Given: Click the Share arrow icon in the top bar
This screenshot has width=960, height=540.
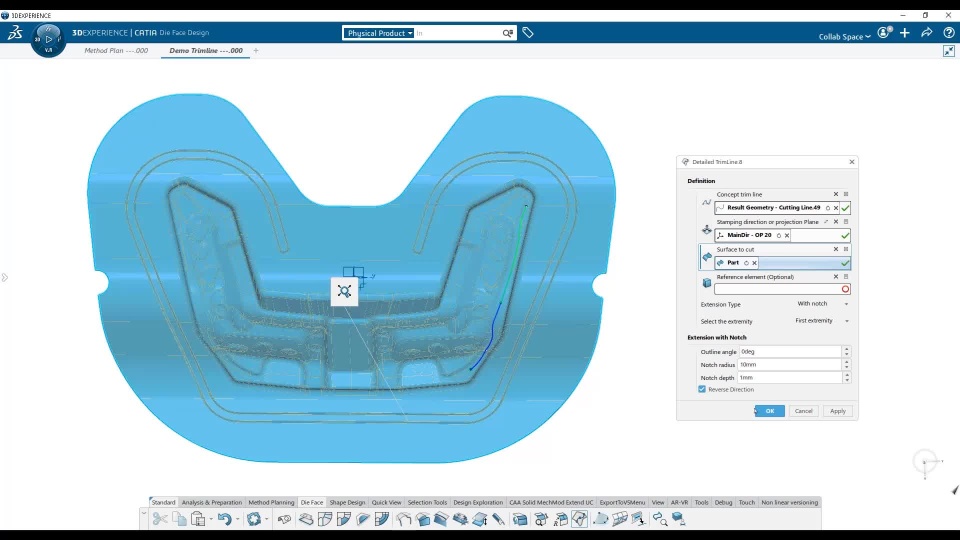Looking at the screenshot, I should [x=926, y=33].
